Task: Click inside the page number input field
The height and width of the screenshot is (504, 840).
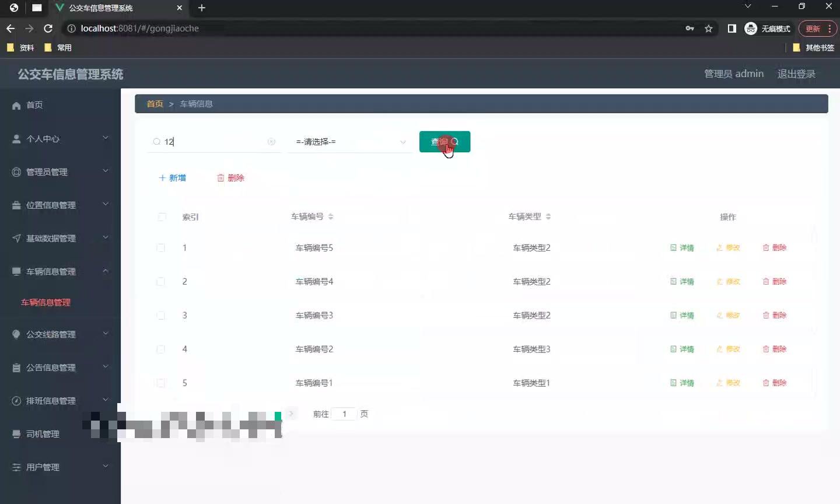Action: (x=344, y=414)
